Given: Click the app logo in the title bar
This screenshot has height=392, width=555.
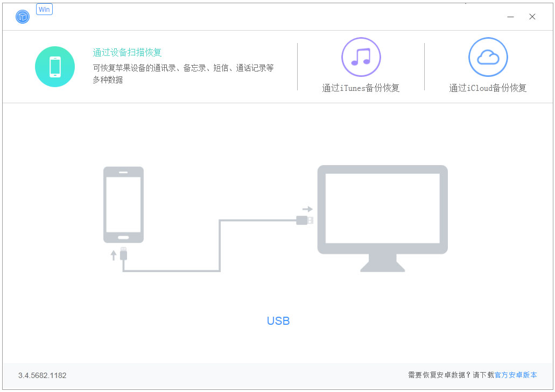Looking at the screenshot, I should (23, 17).
